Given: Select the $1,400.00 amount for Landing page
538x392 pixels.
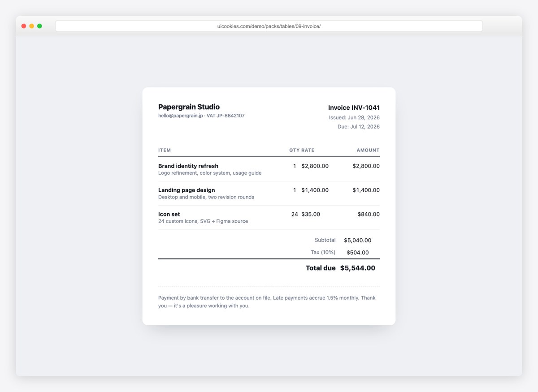Looking at the screenshot, I should pos(366,190).
